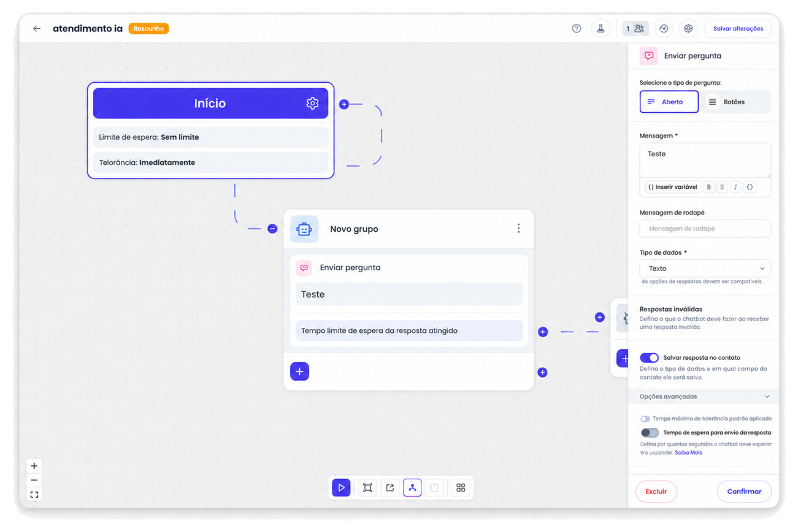
Task: Select the Botões question type
Action: click(x=736, y=102)
